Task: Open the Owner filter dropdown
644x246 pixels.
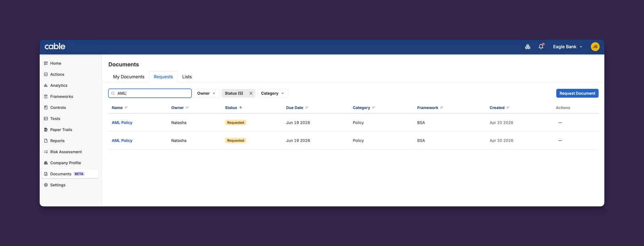Action: (x=206, y=93)
